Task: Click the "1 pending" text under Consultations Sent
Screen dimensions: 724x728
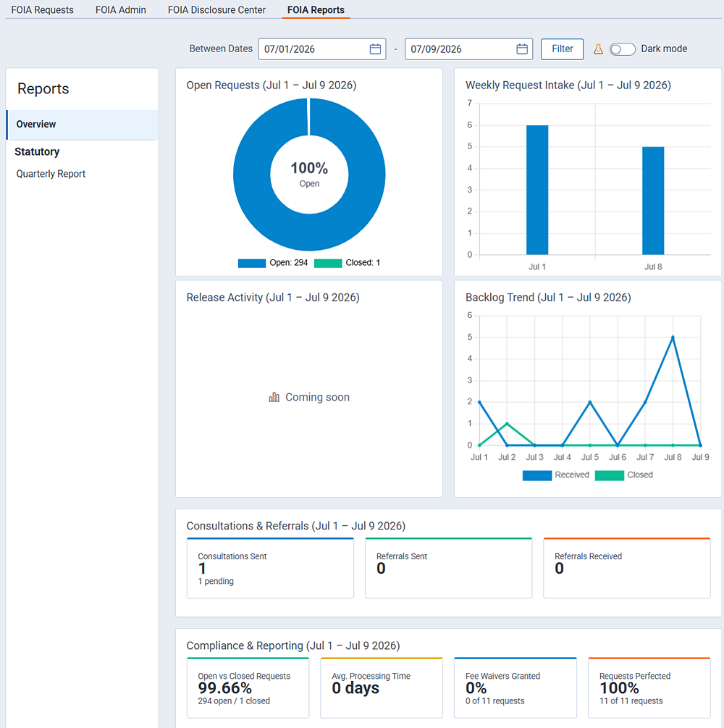Action: (x=216, y=581)
